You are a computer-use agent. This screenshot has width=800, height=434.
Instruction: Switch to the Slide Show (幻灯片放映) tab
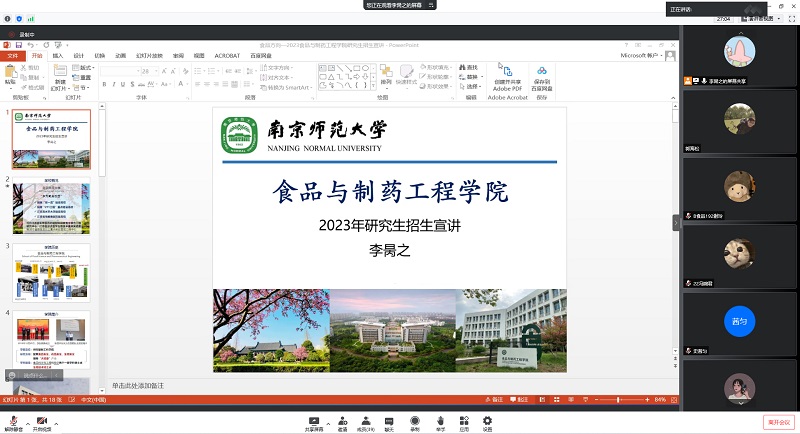(151, 56)
